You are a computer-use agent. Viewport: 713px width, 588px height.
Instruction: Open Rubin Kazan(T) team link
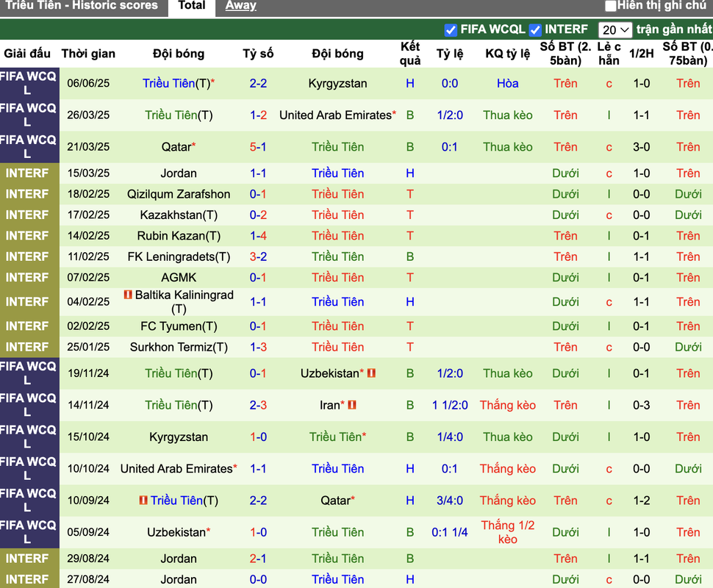179,236
